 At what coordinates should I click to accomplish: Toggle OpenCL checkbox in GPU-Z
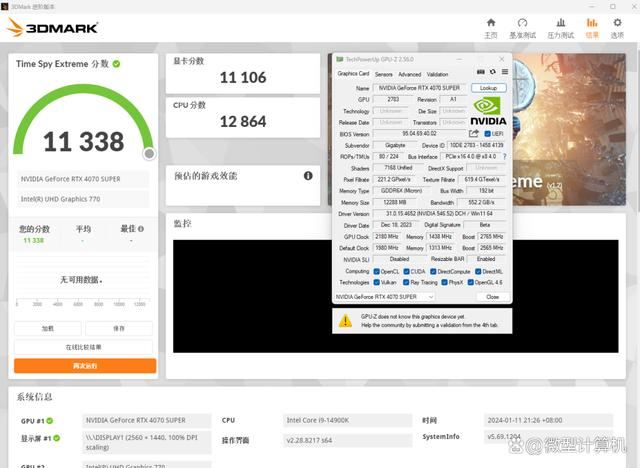[x=377, y=271]
